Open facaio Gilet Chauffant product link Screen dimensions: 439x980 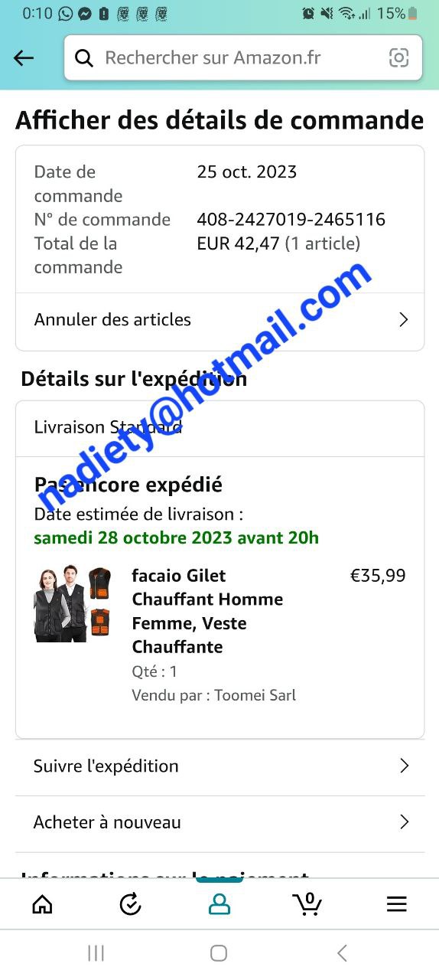tap(207, 611)
